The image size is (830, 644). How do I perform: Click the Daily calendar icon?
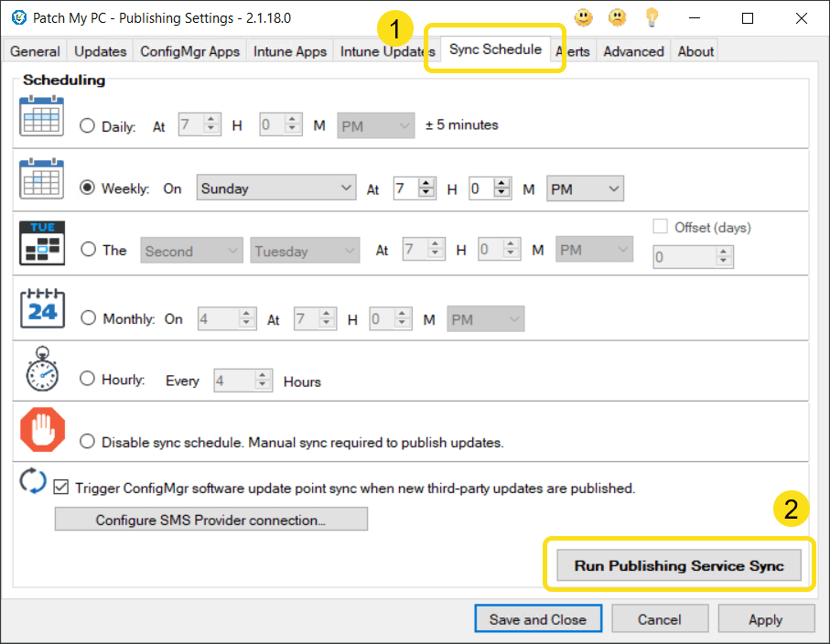coord(42,116)
